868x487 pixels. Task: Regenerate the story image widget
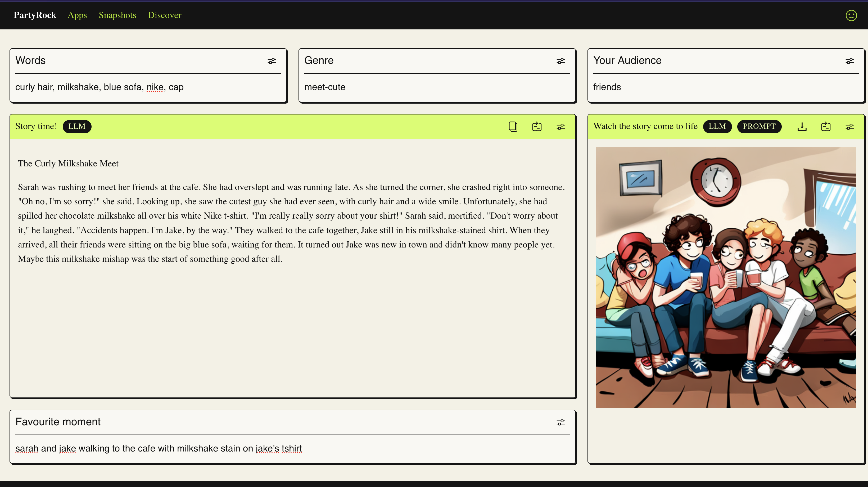(x=826, y=126)
